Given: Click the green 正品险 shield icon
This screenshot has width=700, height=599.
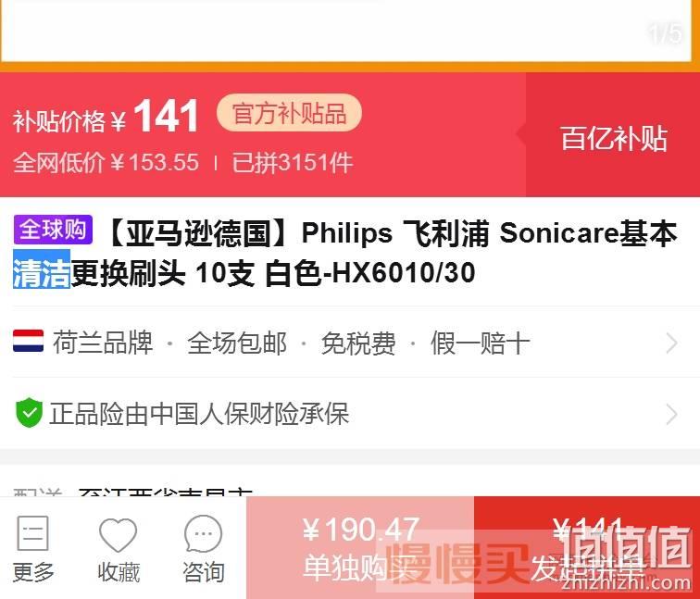Looking at the screenshot, I should point(29,412).
